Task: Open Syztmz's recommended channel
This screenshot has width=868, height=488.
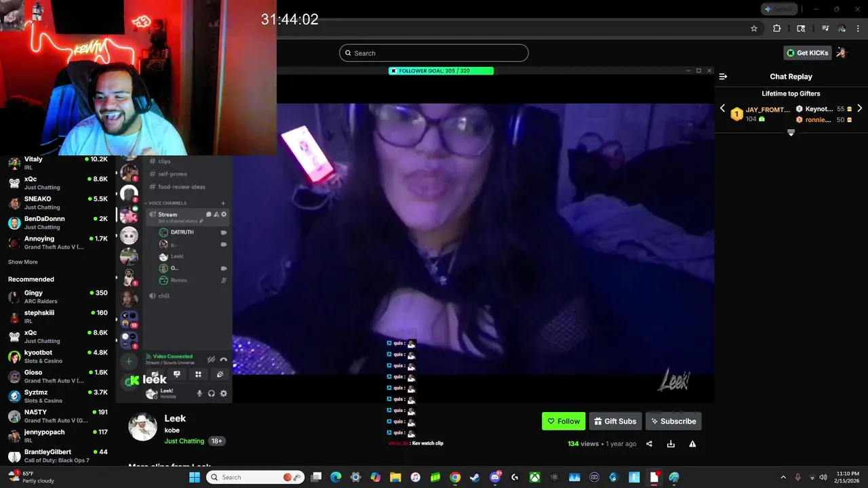Action: 58,396
